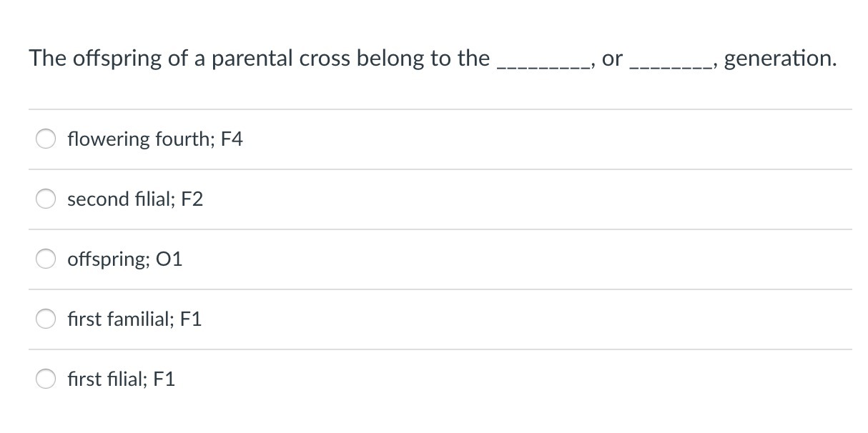The width and height of the screenshot is (868, 433).
Task: Mark the 'first filial; F1' radio button
Action: pyautogui.click(x=47, y=379)
